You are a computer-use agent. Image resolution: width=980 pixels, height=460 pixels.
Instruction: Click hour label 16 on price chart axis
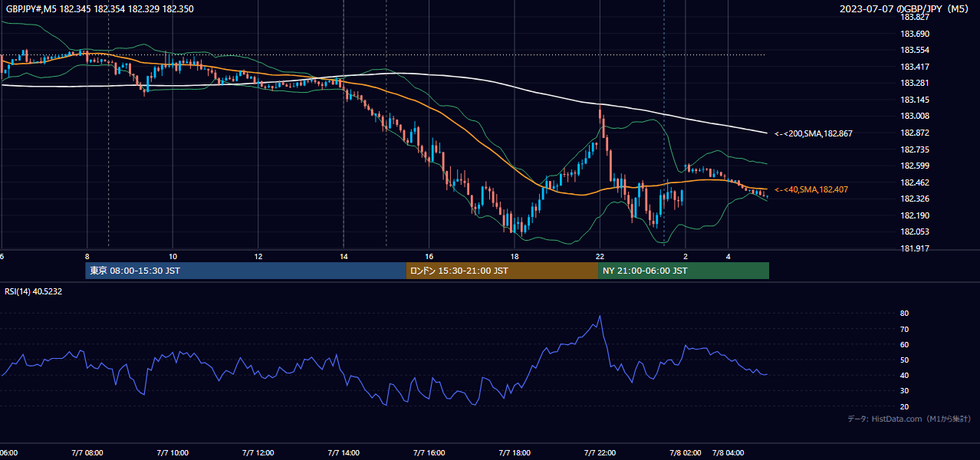[x=429, y=256]
